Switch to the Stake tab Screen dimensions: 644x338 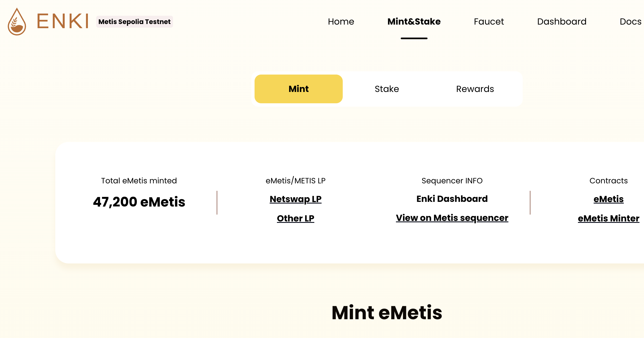387,89
